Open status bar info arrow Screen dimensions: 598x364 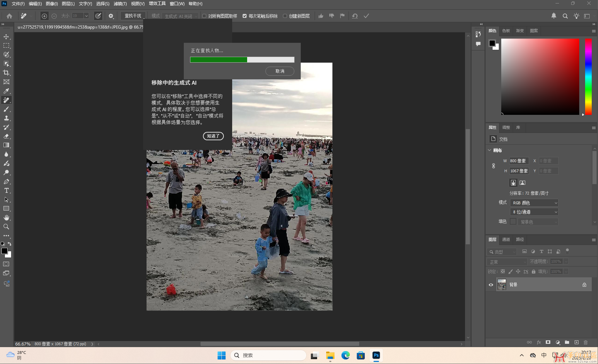point(92,344)
